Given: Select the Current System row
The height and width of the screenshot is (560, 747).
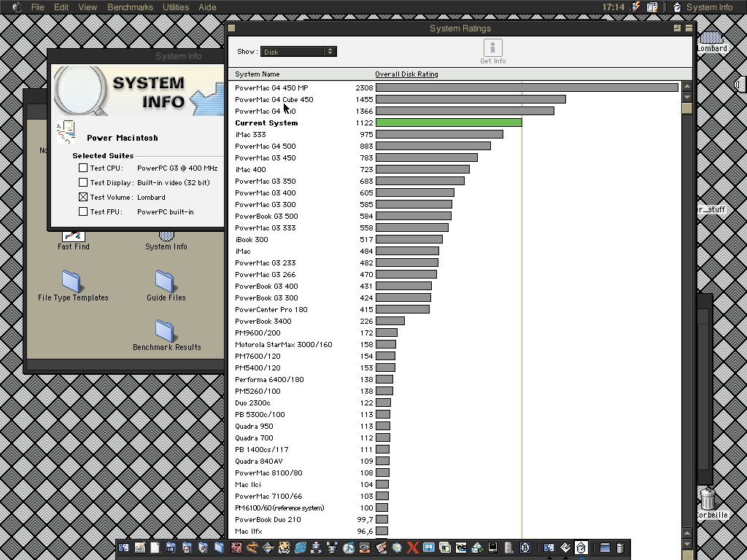Looking at the screenshot, I should (x=455, y=122).
